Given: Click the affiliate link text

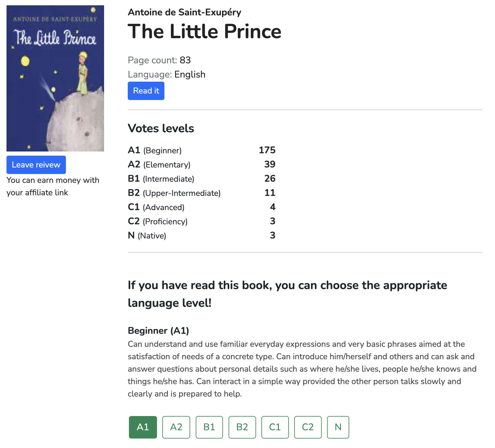Looking at the screenshot, I should [37, 193].
